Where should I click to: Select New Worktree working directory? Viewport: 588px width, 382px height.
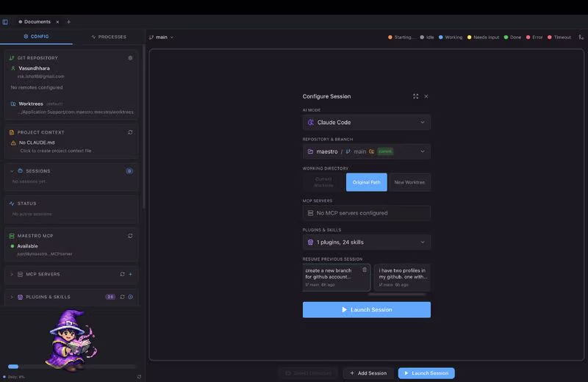click(x=409, y=182)
